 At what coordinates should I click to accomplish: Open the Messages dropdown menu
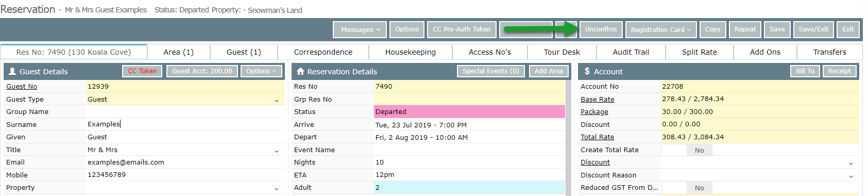[x=360, y=29]
